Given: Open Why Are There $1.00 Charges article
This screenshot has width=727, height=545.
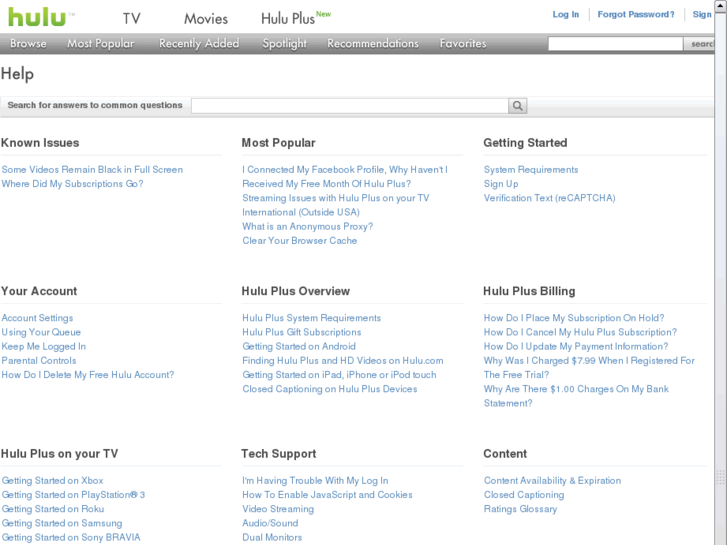Looking at the screenshot, I should [576, 396].
